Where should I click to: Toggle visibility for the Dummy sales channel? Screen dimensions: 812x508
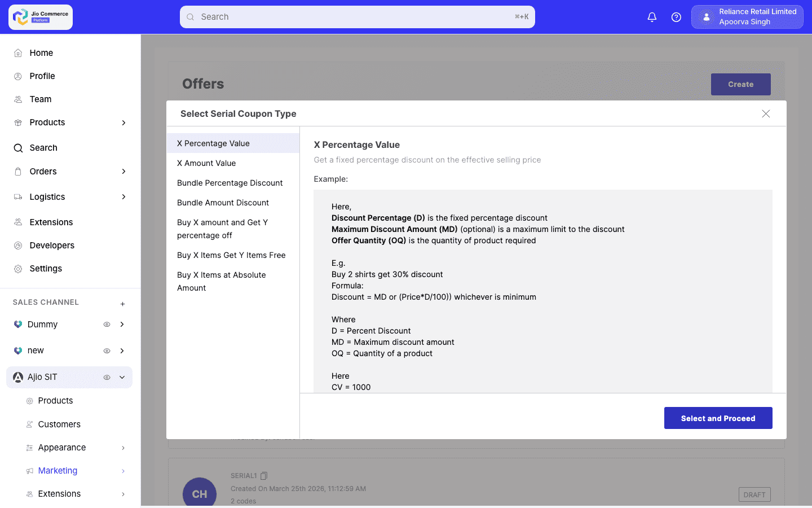click(107, 324)
